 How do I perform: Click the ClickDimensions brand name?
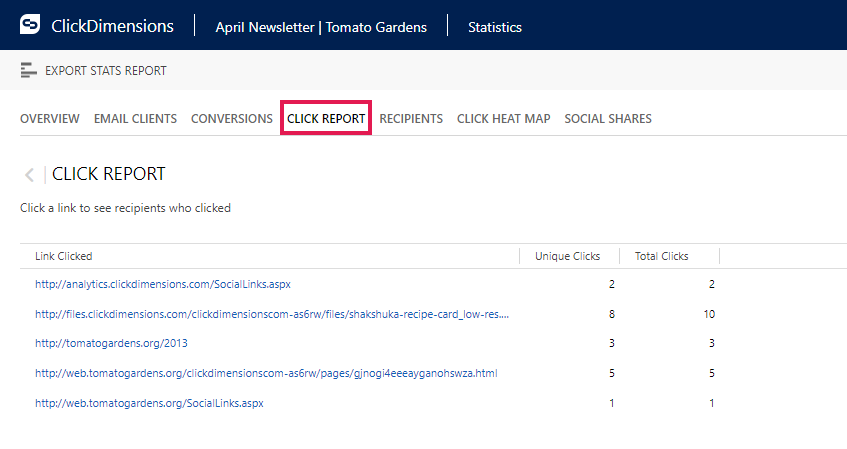[x=112, y=26]
